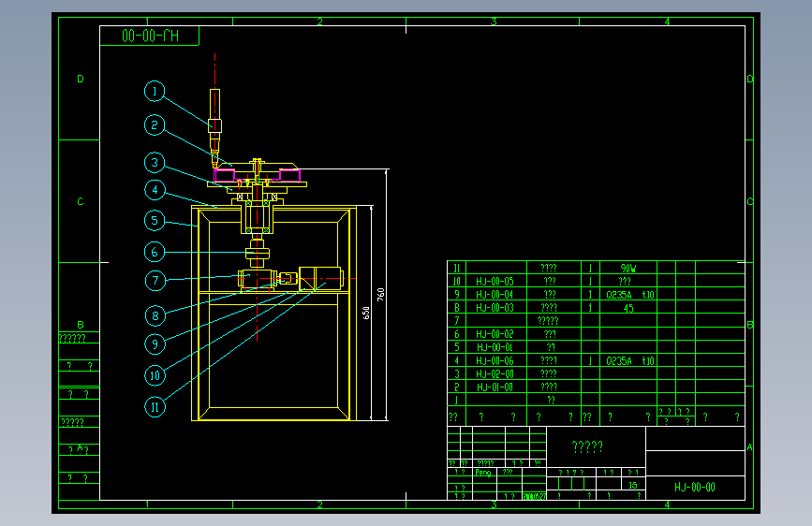Click the HJ-00-06 part number cell
This screenshot has height=526, width=812.
[x=495, y=361]
